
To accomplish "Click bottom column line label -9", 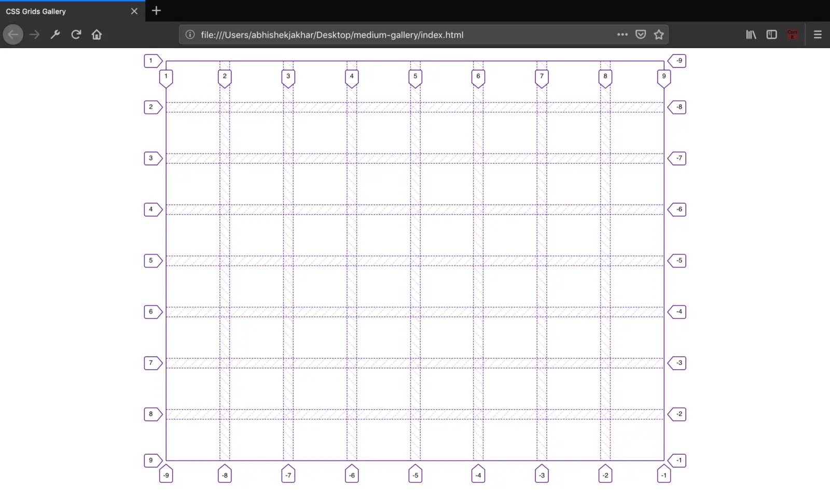I will [x=166, y=473].
